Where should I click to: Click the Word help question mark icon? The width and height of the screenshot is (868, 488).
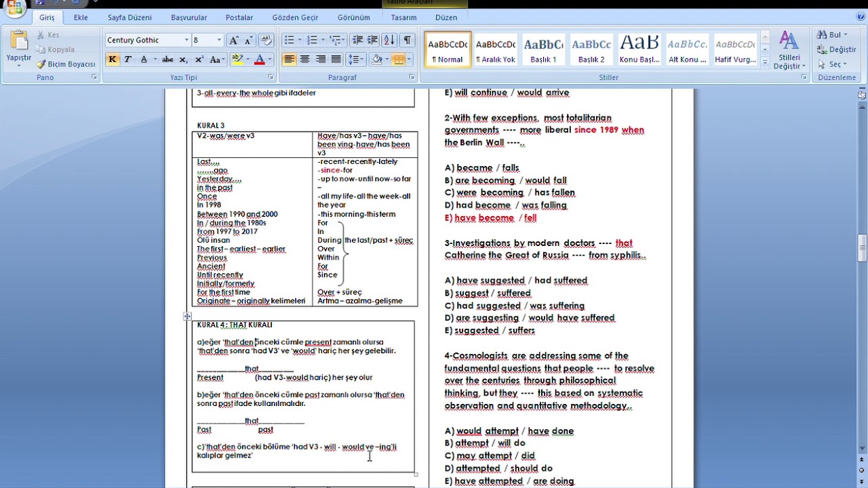(x=861, y=17)
